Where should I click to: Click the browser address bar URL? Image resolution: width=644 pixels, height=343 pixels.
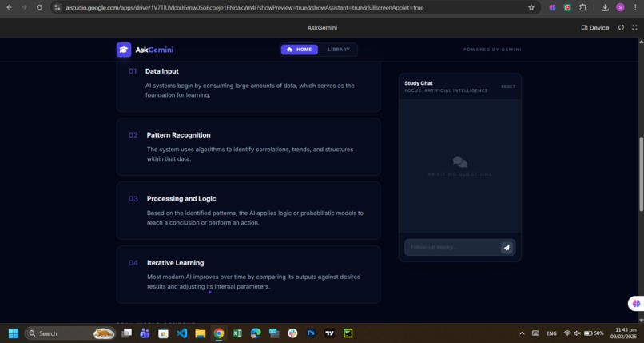pyautogui.click(x=244, y=7)
